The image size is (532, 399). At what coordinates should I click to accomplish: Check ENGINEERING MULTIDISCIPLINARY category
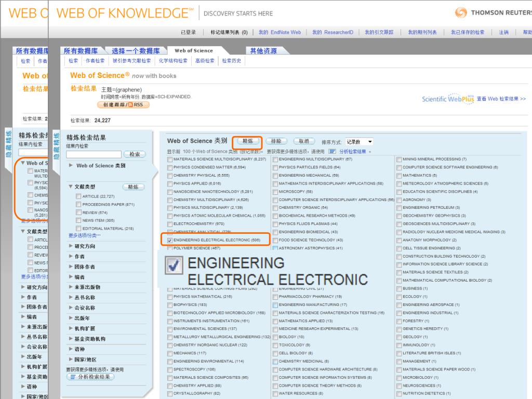(275, 159)
